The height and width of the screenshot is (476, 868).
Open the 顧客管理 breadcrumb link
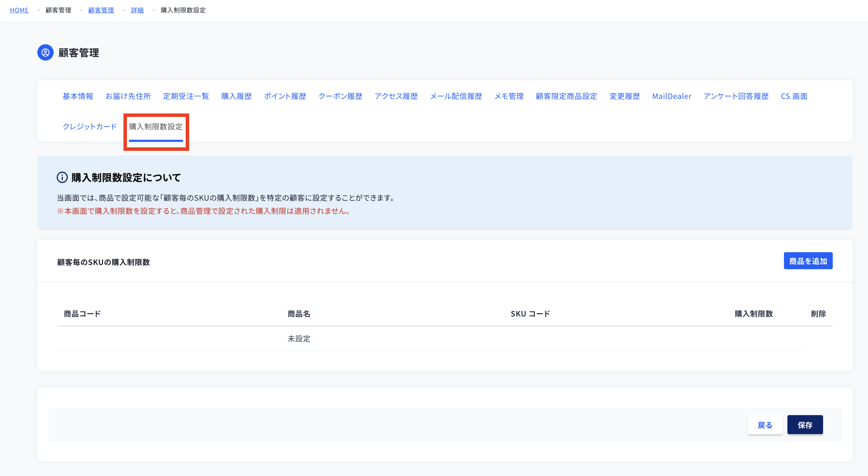[x=101, y=10]
